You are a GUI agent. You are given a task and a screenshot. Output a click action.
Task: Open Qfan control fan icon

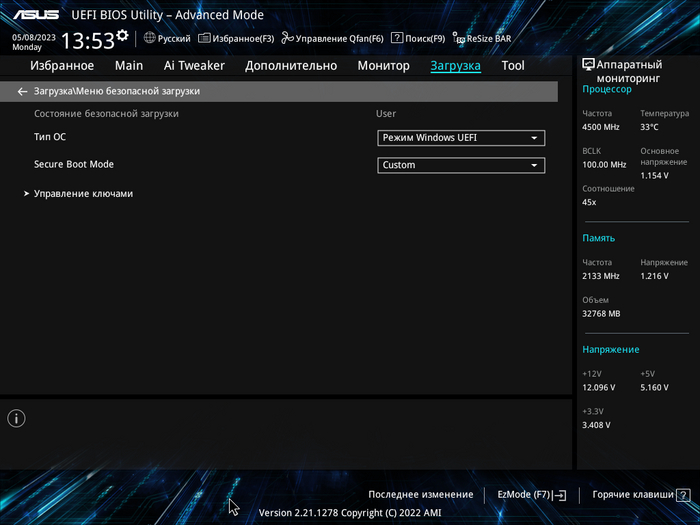[288, 38]
